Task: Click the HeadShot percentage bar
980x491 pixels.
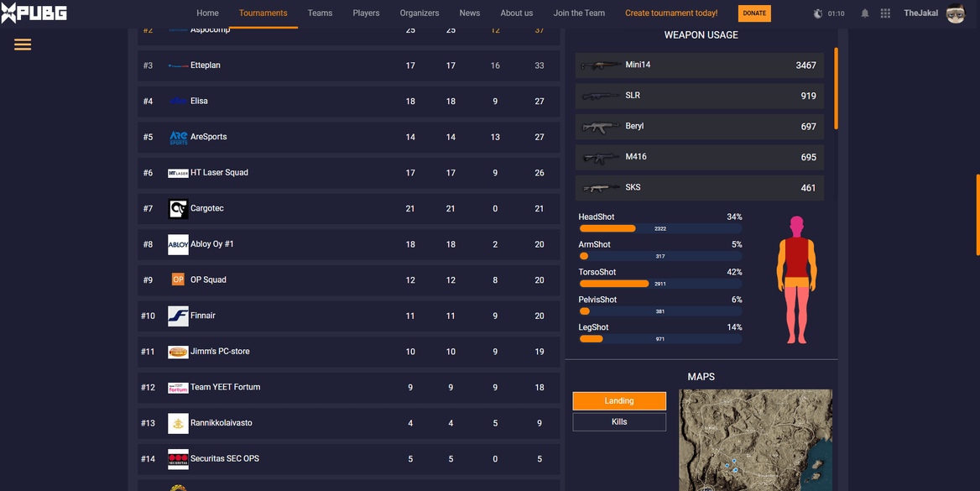Action: [x=660, y=228]
